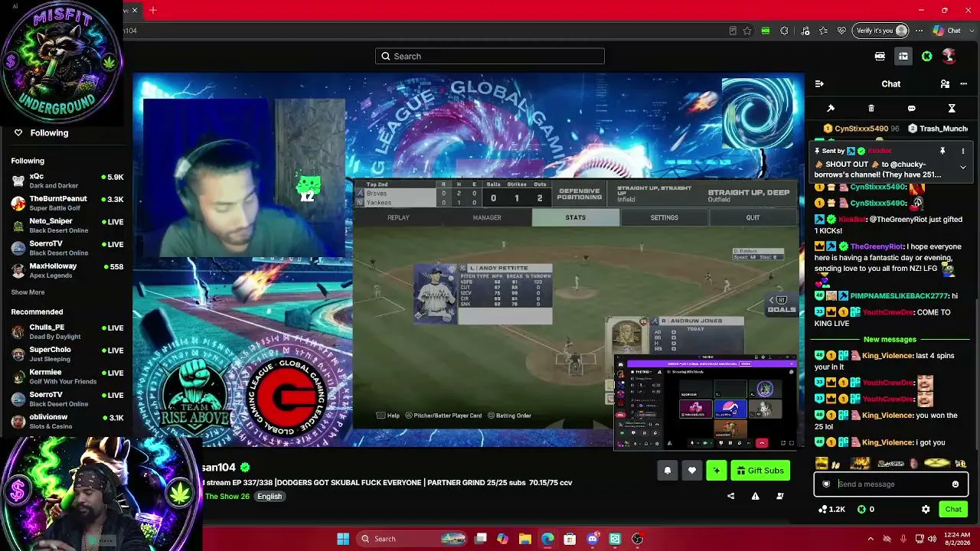Click the Kicks balance showing 0
The width and height of the screenshot is (980, 551).
pos(866,509)
